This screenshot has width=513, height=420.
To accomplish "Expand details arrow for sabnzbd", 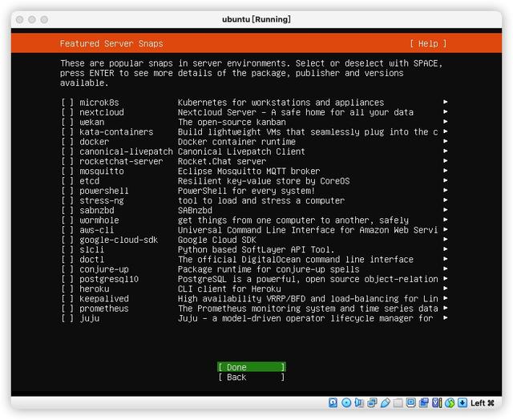I will 446,210.
